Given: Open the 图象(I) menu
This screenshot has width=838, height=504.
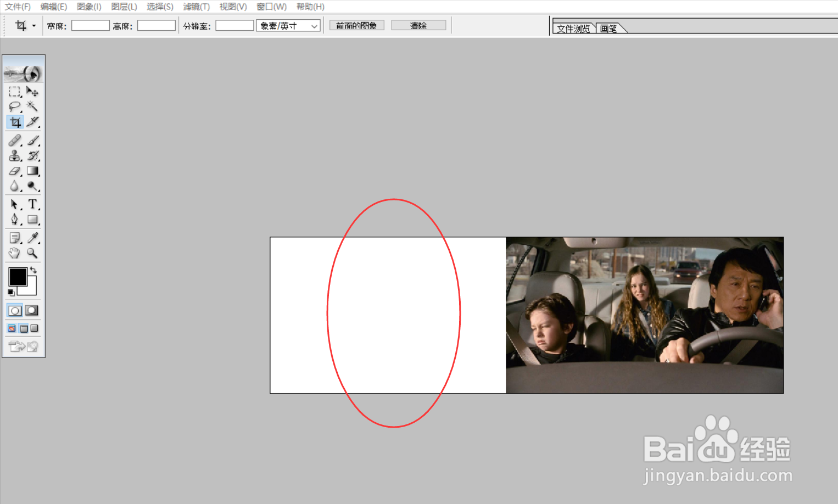Looking at the screenshot, I should (89, 7).
